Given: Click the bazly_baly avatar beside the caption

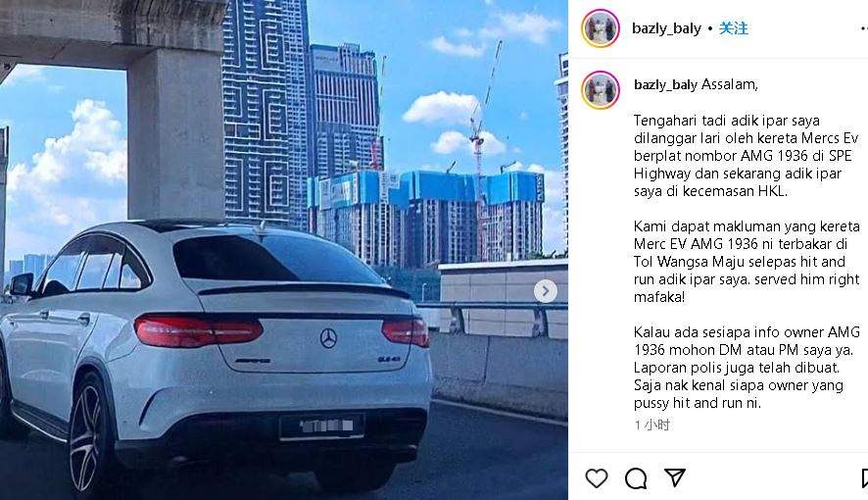Looking at the screenshot, I should (601, 89).
